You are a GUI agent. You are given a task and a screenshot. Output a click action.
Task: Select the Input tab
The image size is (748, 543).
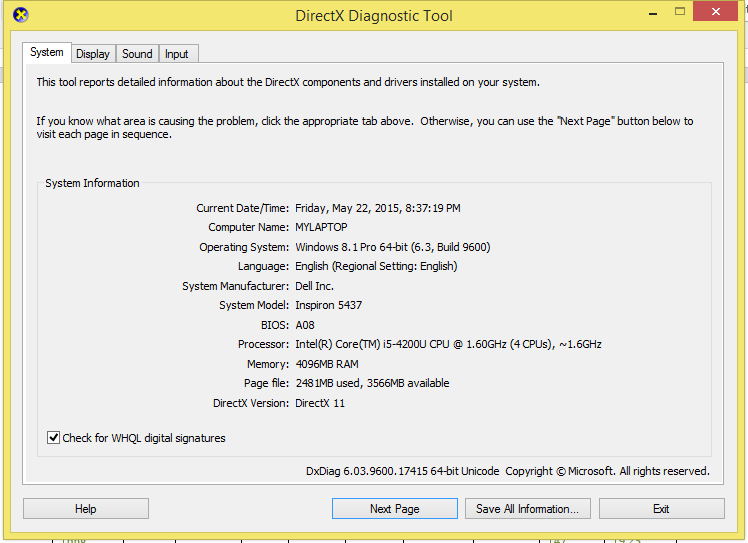tap(176, 54)
